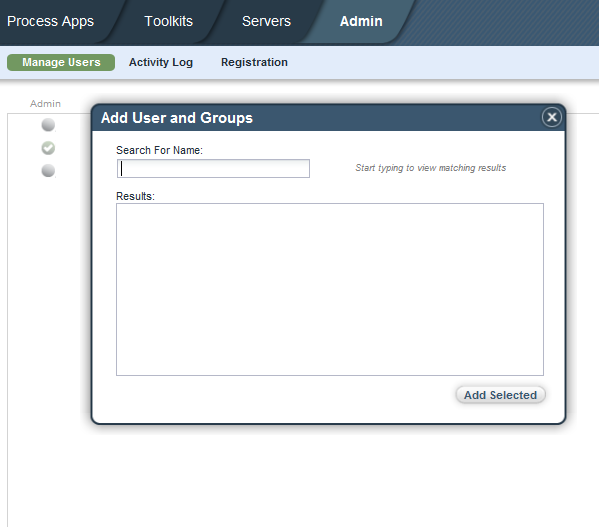Toggle the first grey Admin circle
Image resolution: width=599 pixels, height=527 pixels.
48,125
